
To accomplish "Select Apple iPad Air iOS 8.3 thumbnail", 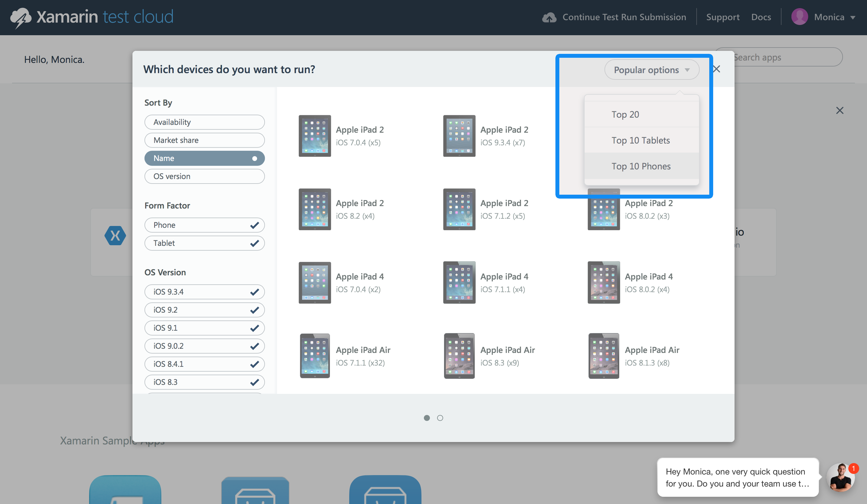I will tap(459, 356).
